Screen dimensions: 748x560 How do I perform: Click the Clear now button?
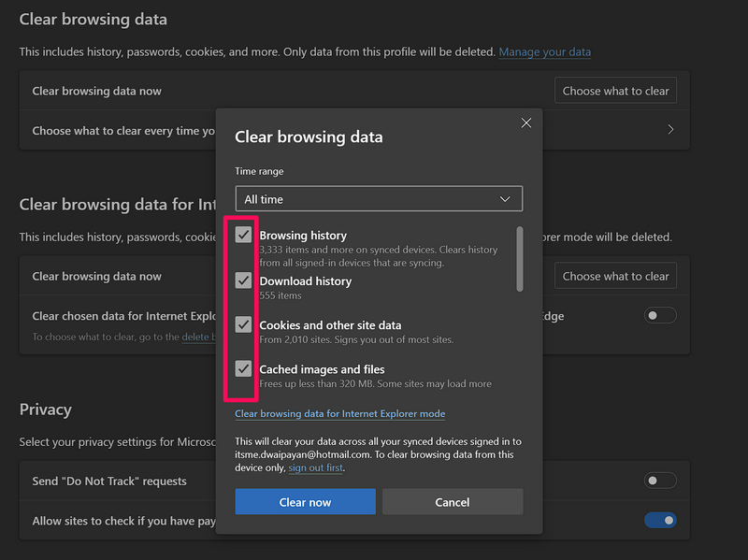tap(305, 502)
